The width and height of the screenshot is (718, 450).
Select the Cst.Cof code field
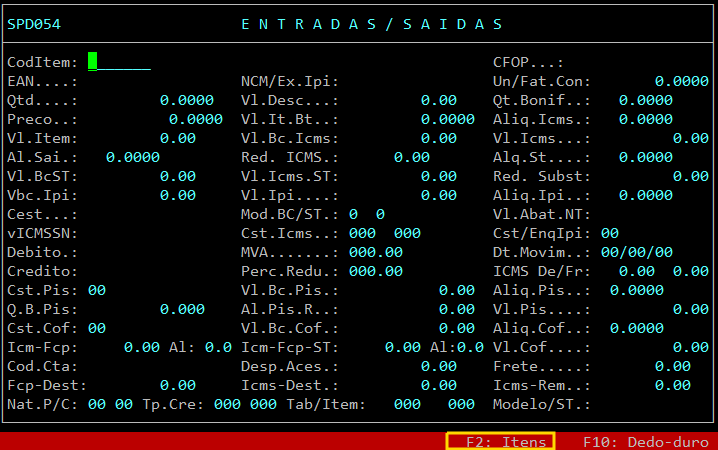coord(97,328)
